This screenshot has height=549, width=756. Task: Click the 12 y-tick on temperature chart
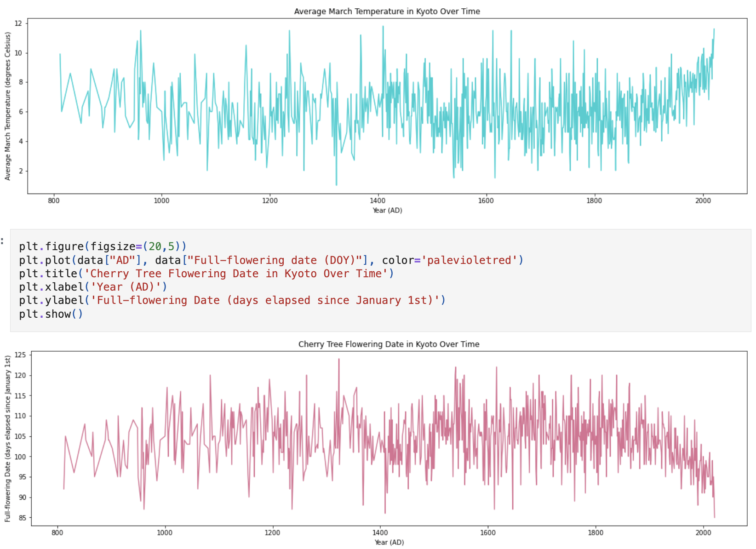pyautogui.click(x=18, y=23)
